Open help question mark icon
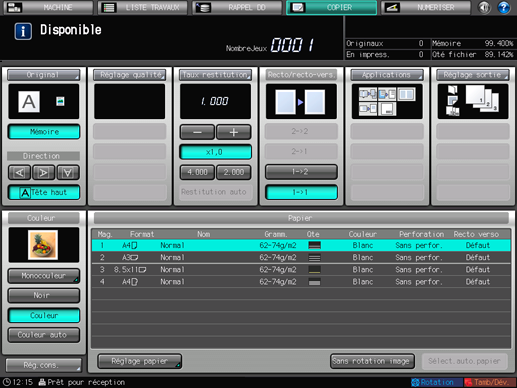The image size is (517, 388). (504, 7)
